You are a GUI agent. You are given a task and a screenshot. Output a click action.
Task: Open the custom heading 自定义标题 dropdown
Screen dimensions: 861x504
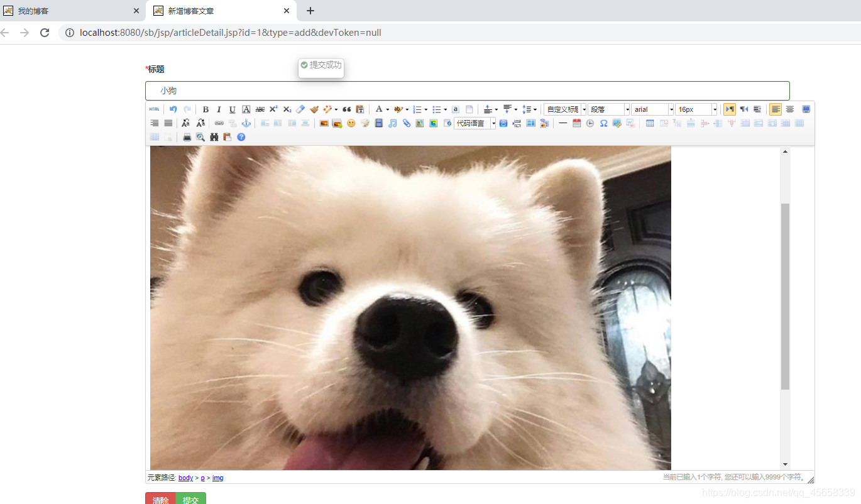pos(565,109)
